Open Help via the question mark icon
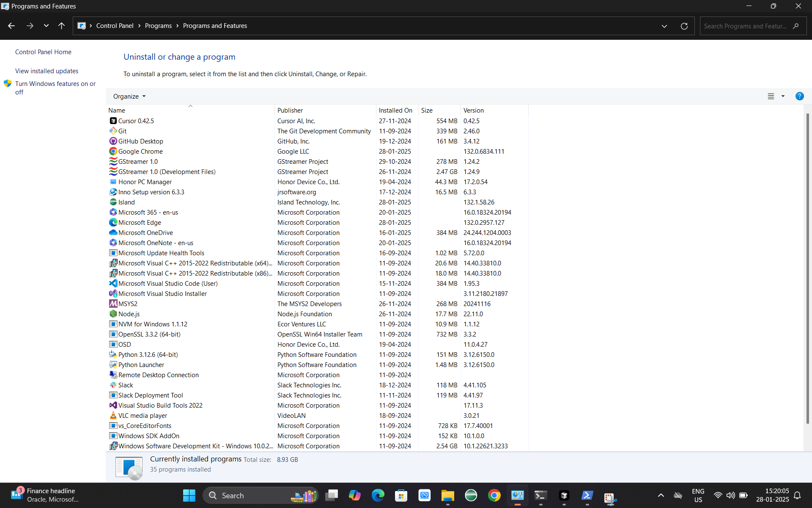Image resolution: width=812 pixels, height=508 pixels. pos(799,96)
